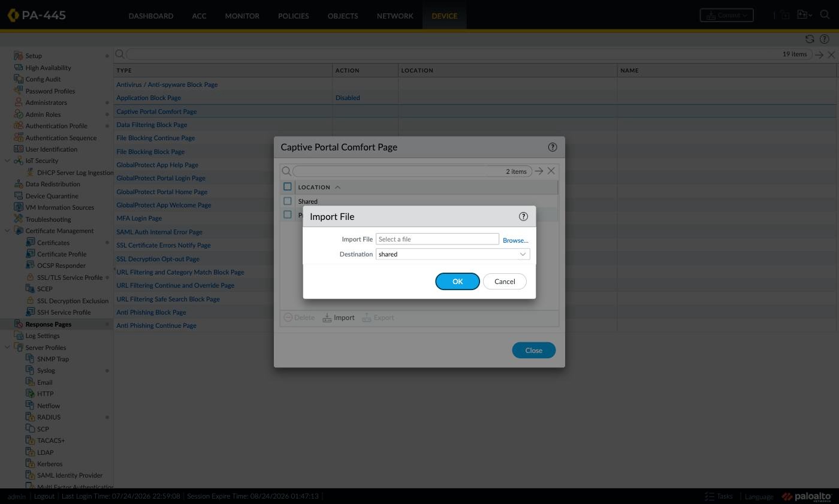This screenshot has height=504, width=839.
Task: Open the Administrators sidebar icon
Action: tap(19, 102)
